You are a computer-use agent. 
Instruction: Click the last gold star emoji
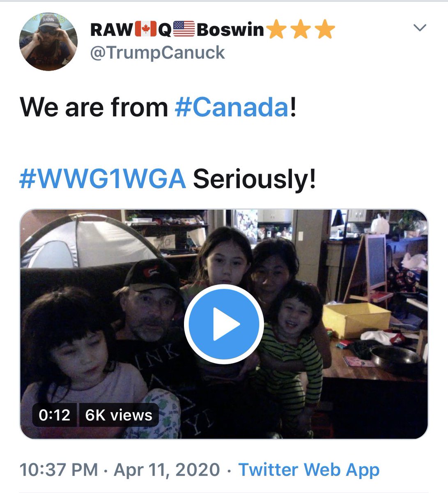coord(325,30)
